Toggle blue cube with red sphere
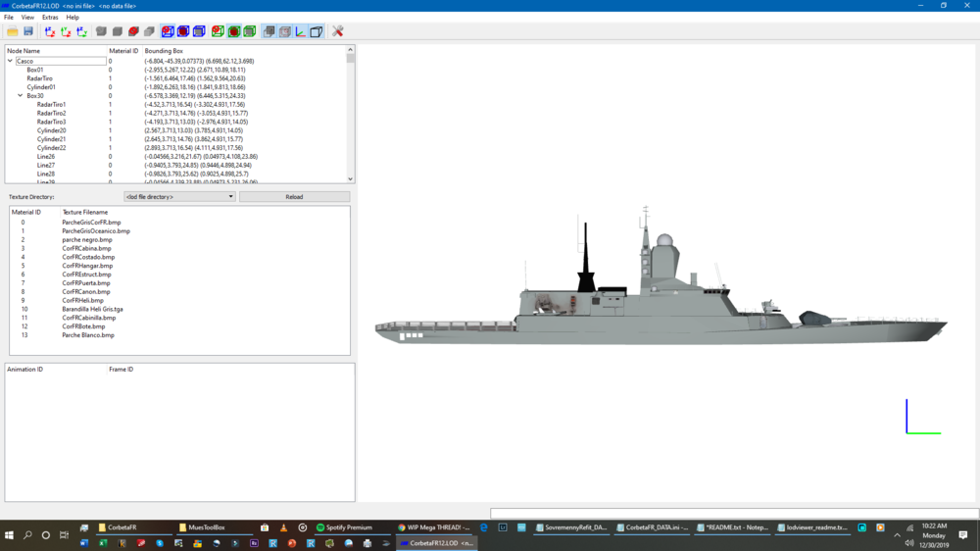 coord(183,31)
